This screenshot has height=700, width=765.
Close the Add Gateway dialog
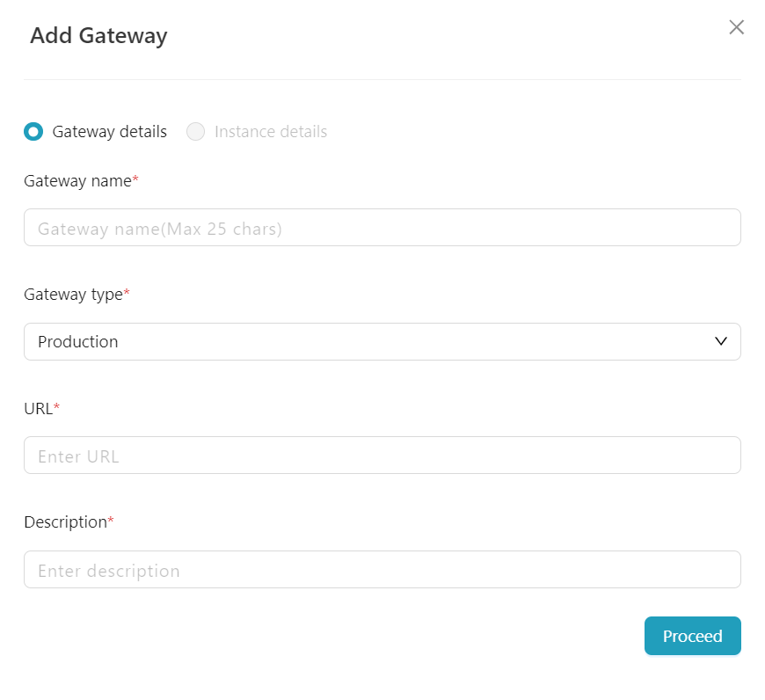[x=737, y=27]
